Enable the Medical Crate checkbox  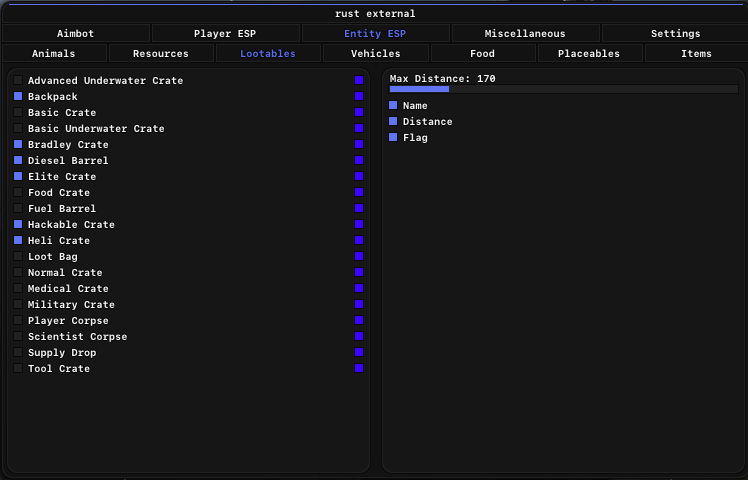[x=18, y=288]
